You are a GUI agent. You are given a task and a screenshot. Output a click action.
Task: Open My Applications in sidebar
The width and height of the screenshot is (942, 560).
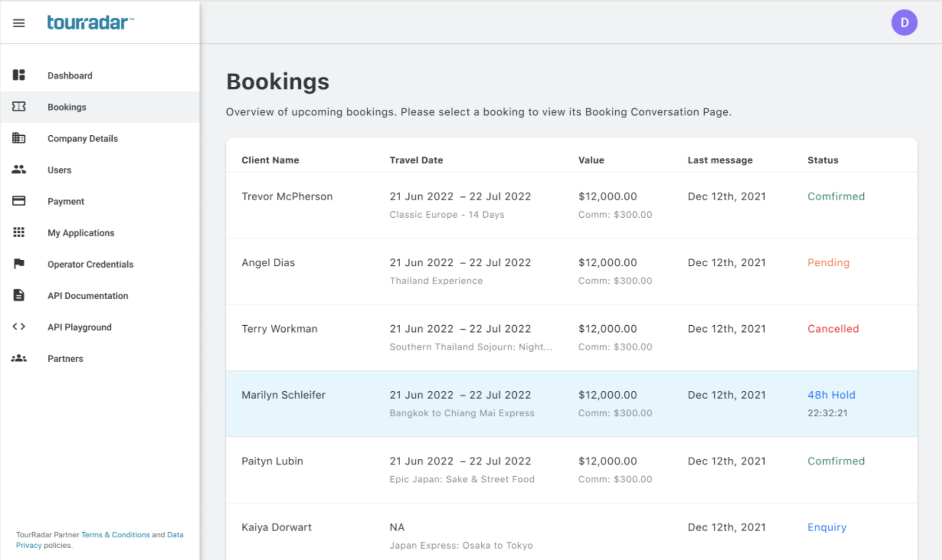pyautogui.click(x=81, y=233)
